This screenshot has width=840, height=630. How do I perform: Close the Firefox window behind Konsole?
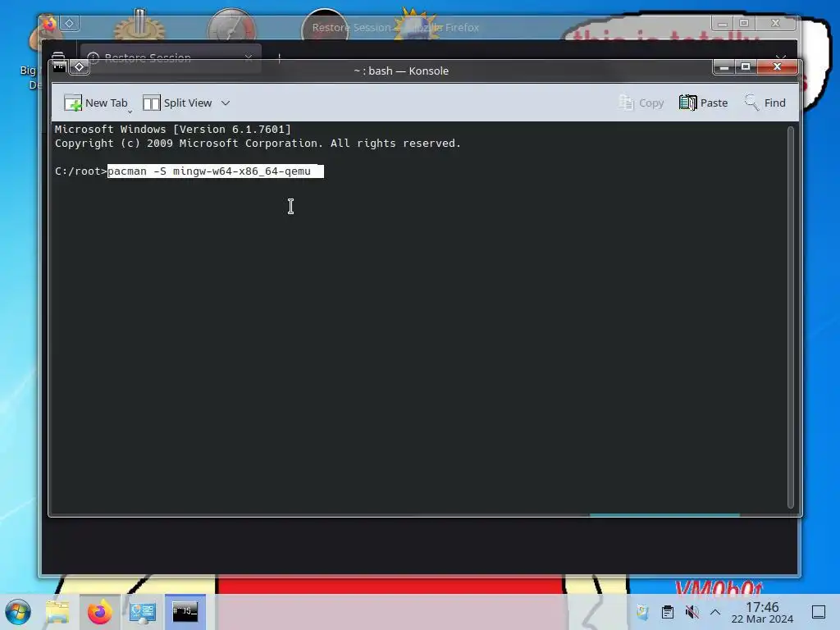click(776, 23)
